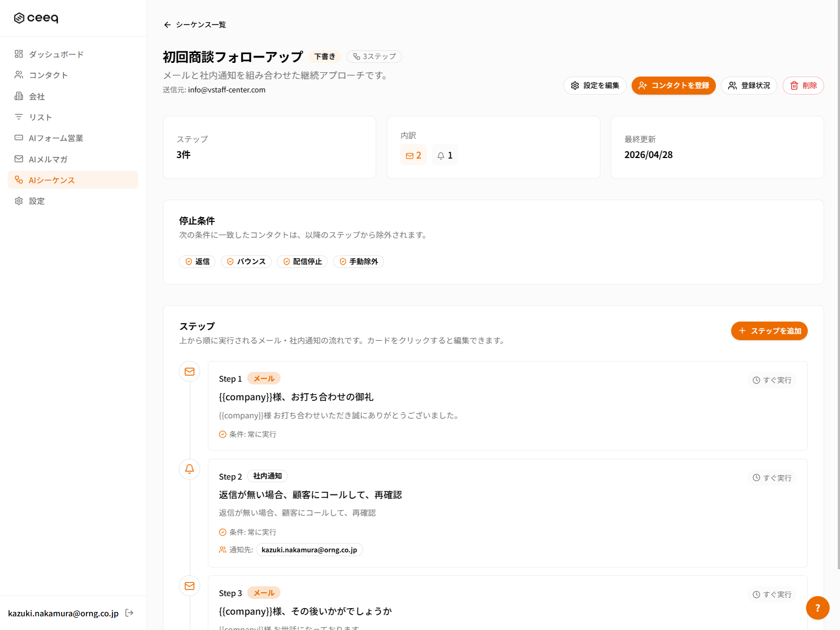This screenshot has width=840, height=630.
Task: Open リスト in the sidebar
Action: coord(73,117)
